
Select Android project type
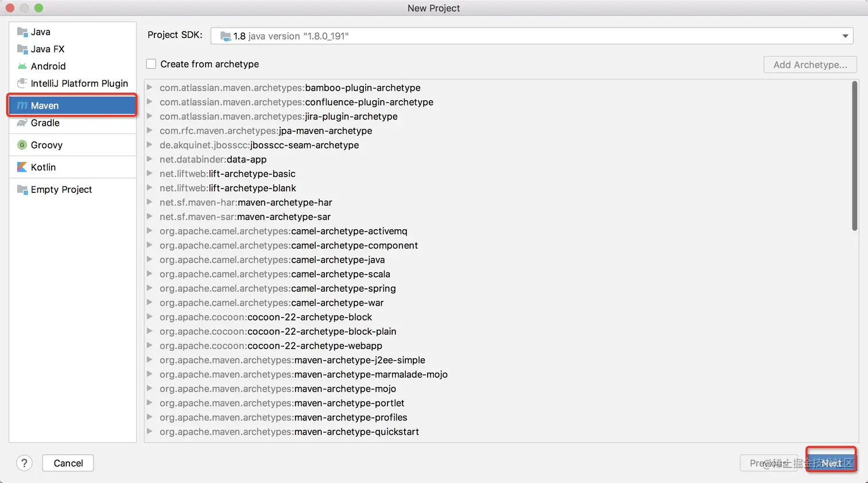click(72, 66)
